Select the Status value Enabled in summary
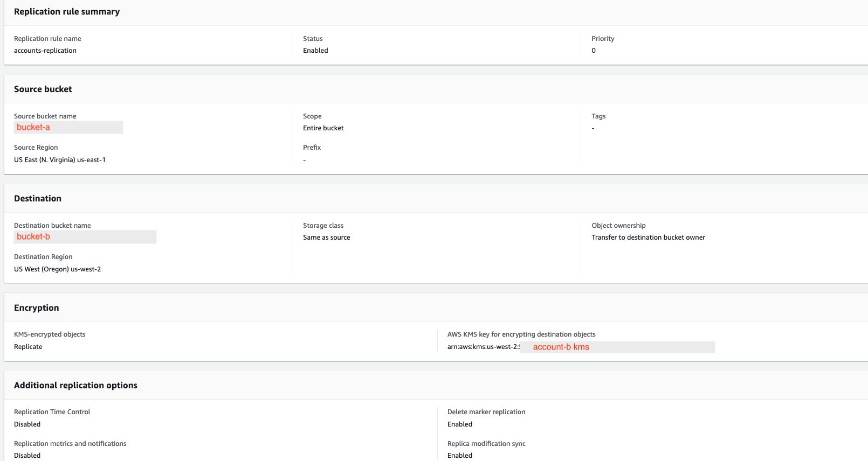The width and height of the screenshot is (868, 461). coord(315,51)
